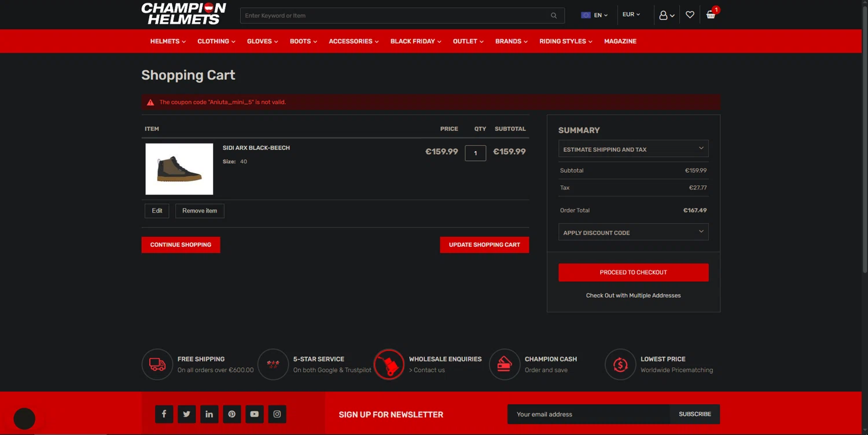Click the free shipping truck icon
Viewport: 868px width, 435px height.
(157, 364)
